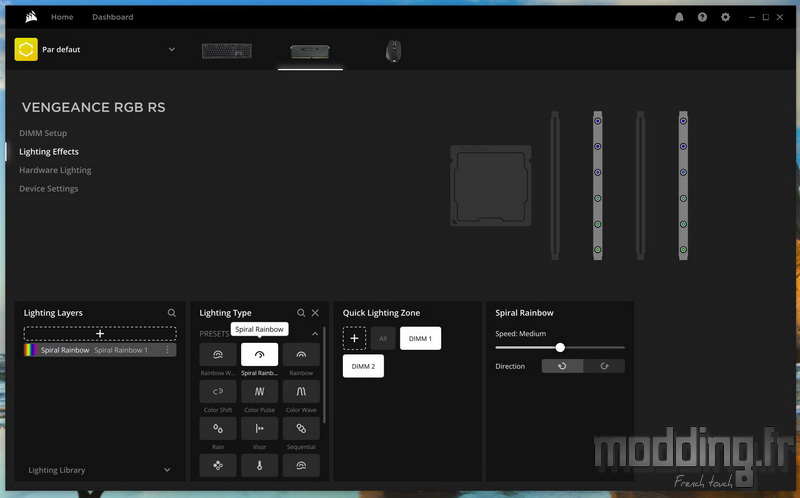Screen dimensions: 800x498
Task: Select the Spiral Rainbow 1 layer row
Action: pyautogui.click(x=100, y=350)
